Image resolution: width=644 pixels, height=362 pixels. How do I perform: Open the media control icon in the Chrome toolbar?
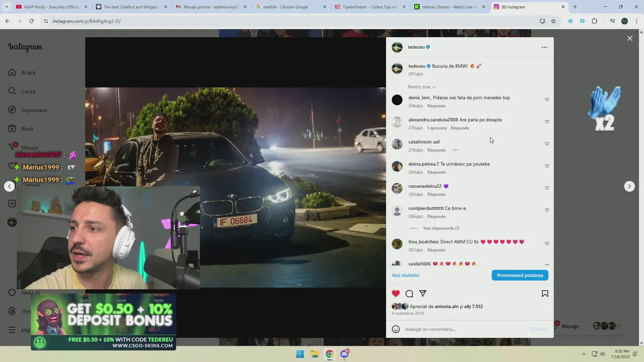tap(612, 21)
